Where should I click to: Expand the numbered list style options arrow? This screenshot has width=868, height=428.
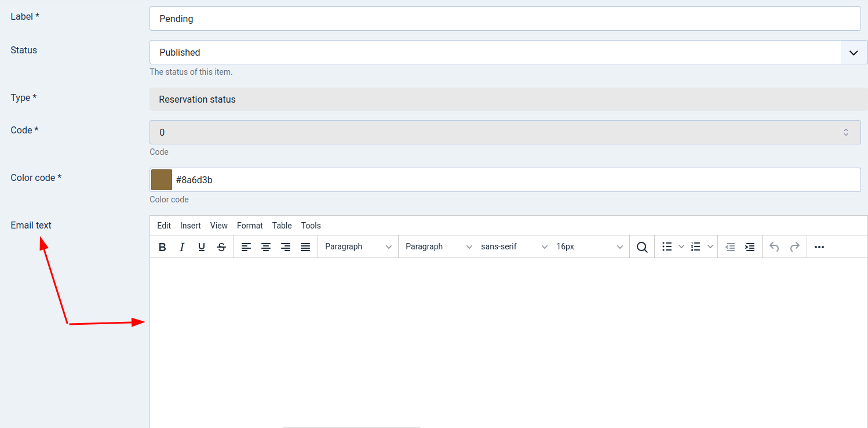[710, 247]
